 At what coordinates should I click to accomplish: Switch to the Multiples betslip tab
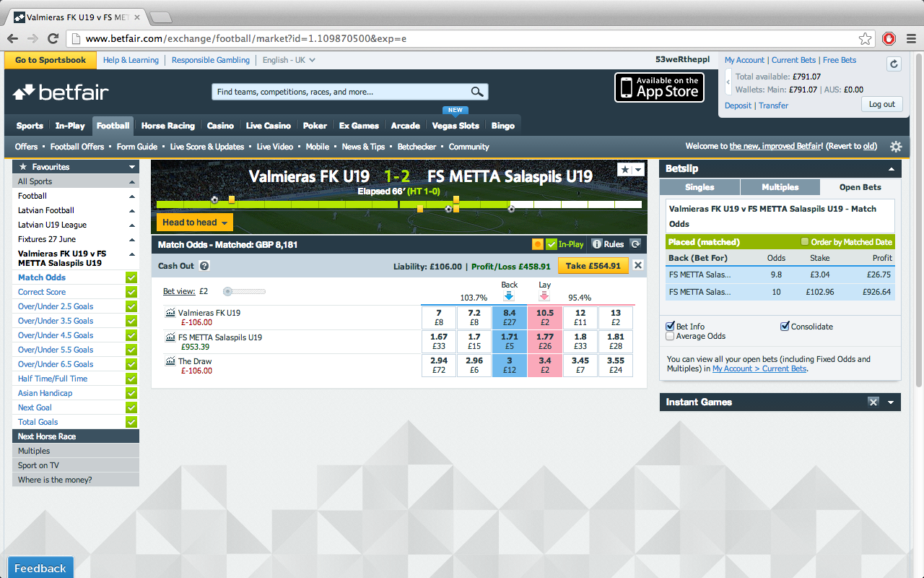pyautogui.click(x=780, y=187)
